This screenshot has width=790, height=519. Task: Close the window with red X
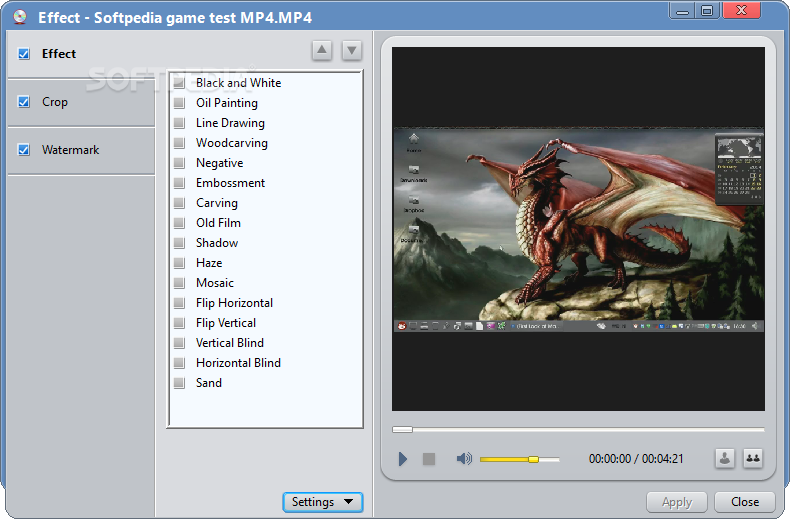[741, 11]
